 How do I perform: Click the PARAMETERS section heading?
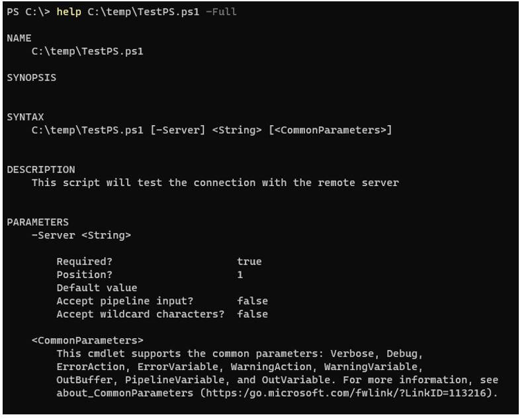tap(38, 222)
